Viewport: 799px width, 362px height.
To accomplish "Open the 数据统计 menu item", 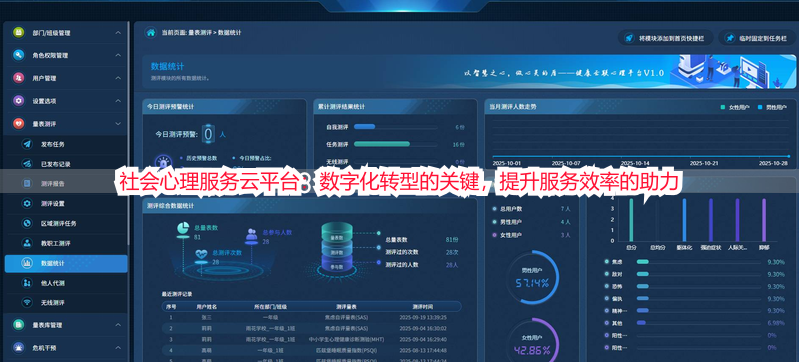I will point(66,263).
